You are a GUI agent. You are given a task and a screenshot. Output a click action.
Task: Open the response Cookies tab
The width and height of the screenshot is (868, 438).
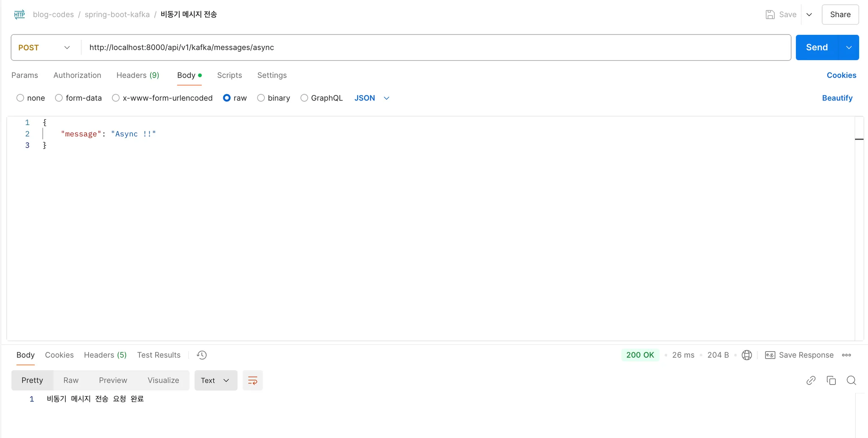coord(59,355)
